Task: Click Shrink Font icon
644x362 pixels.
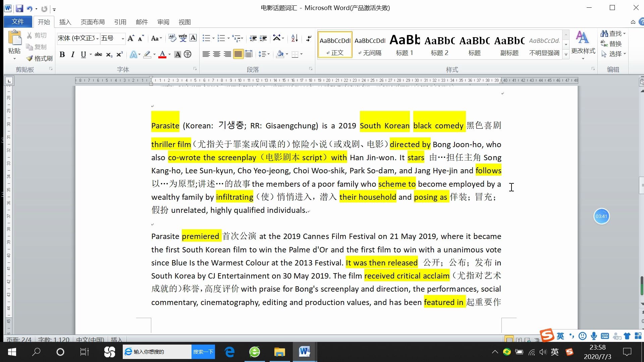Action: 141,38
